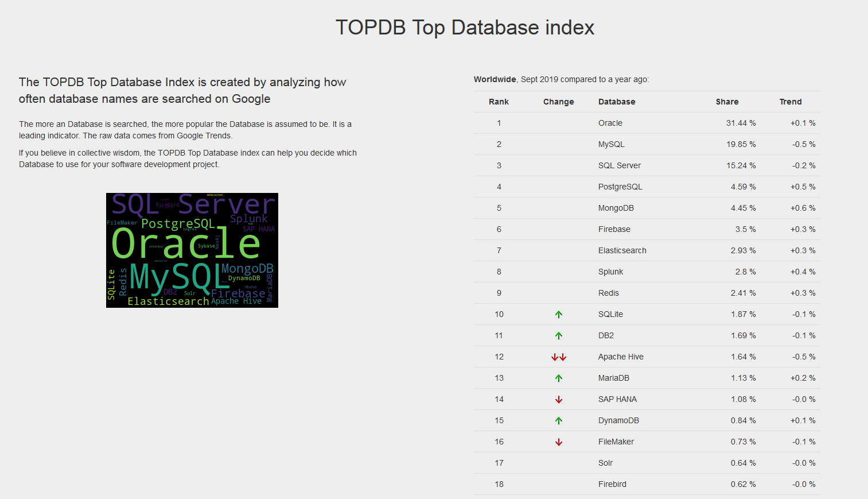Click Apache Hive's share 1.64 %

[x=744, y=357]
